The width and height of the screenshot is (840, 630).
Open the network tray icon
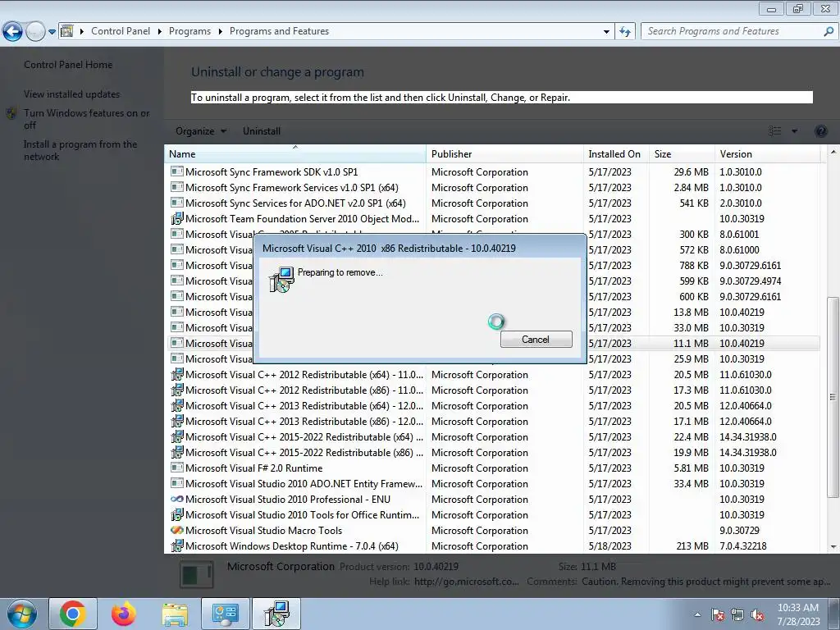tap(737, 614)
